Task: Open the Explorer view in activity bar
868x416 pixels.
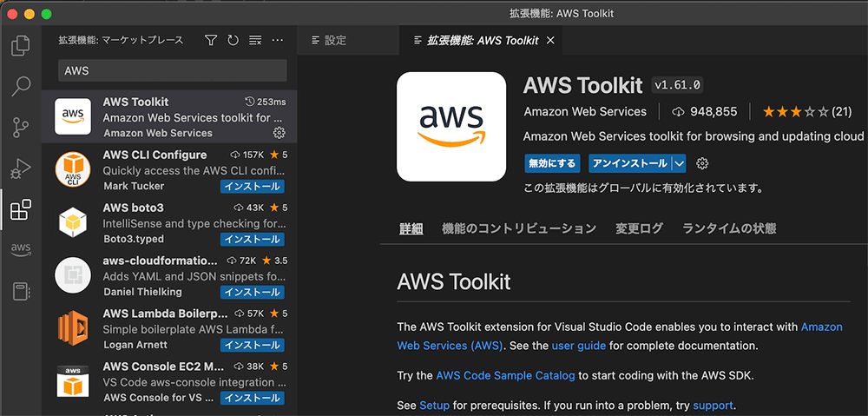Action: (21, 45)
